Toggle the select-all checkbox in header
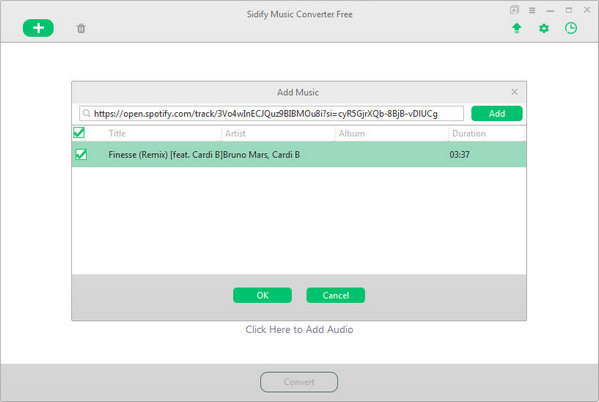The image size is (599, 402). click(79, 133)
